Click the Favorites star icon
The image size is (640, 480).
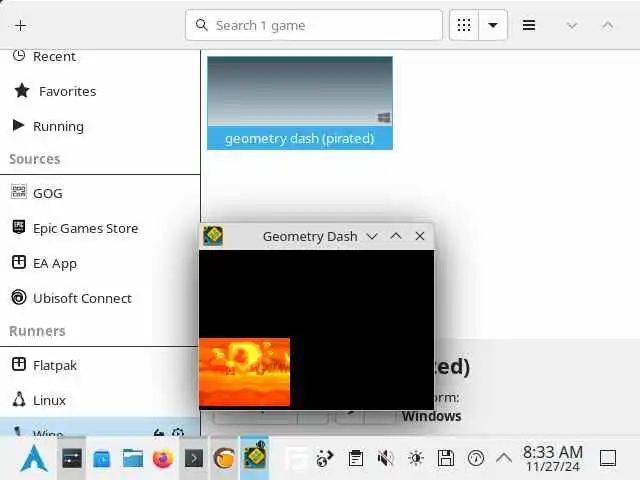(x=22, y=91)
